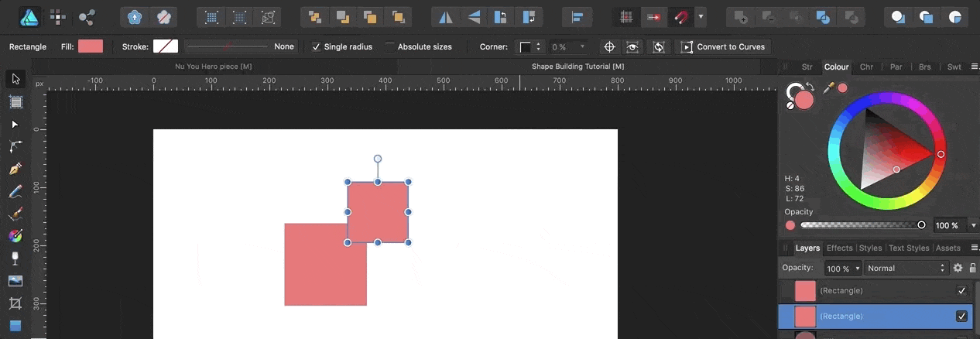Viewport: 980px width, 339px height.
Task: Open the Styles tab
Action: point(870,248)
